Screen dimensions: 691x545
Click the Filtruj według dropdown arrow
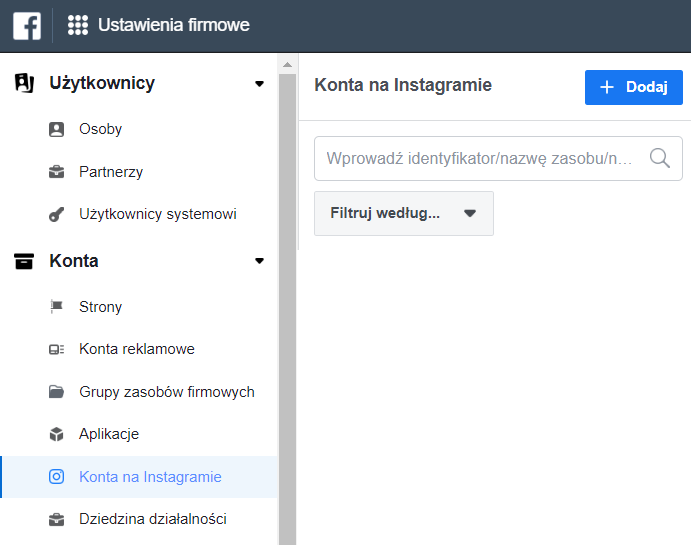coord(470,214)
